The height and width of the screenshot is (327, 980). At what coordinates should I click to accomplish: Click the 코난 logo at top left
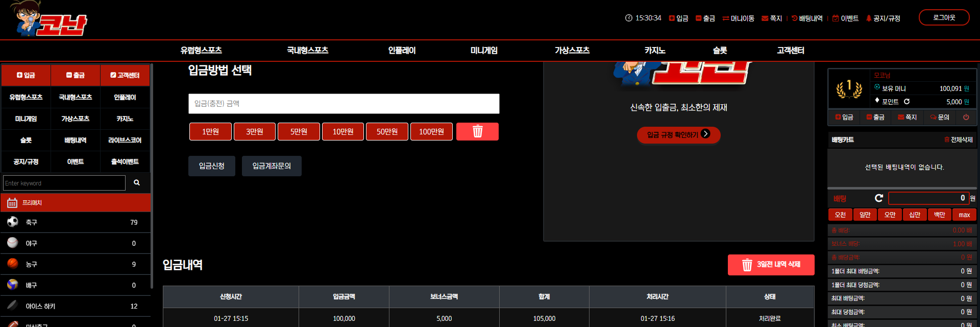click(50, 19)
